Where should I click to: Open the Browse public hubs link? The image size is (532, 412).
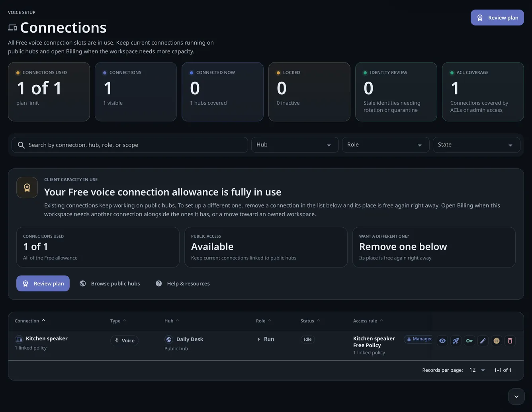[x=110, y=283]
